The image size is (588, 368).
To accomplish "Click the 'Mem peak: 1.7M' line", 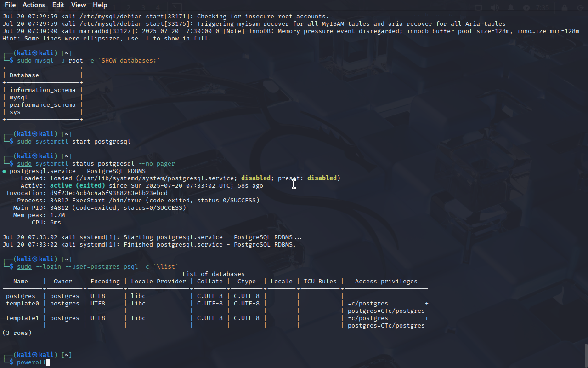I will point(39,215).
